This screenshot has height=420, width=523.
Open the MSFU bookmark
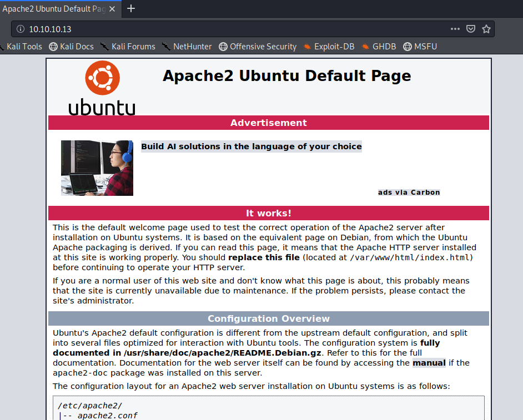click(420, 47)
